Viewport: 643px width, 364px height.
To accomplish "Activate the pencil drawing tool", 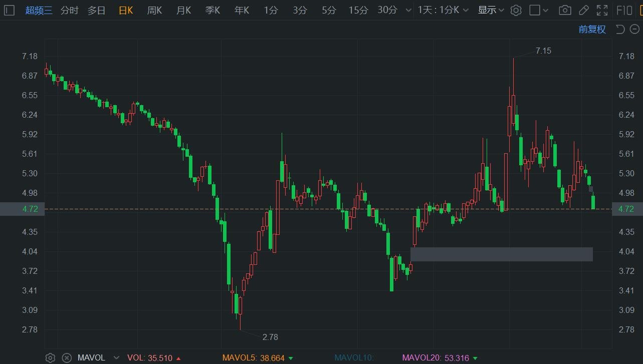I will click(584, 10).
